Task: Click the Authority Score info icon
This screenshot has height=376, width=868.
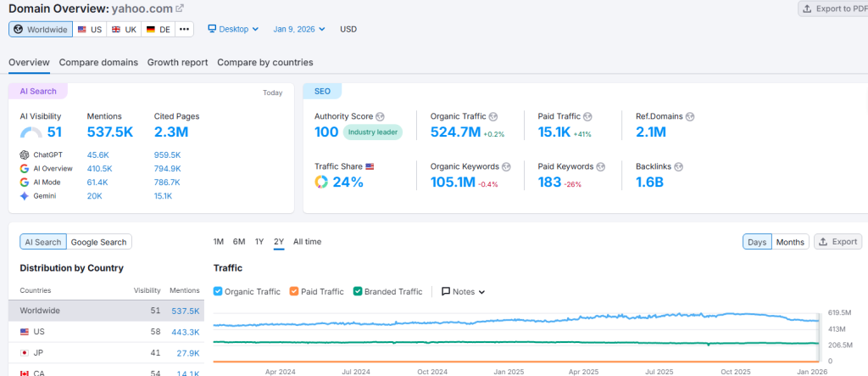Action: [380, 116]
